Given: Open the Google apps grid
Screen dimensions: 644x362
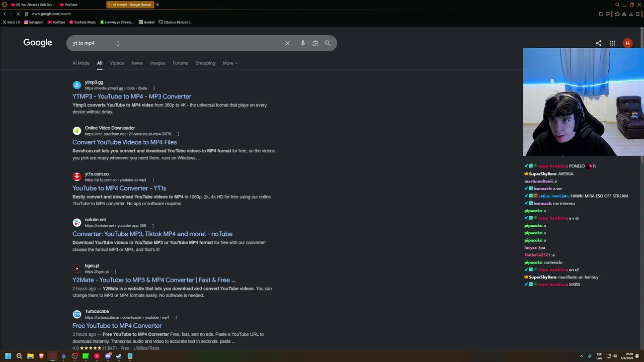Looking at the screenshot, I should pyautogui.click(x=612, y=43).
